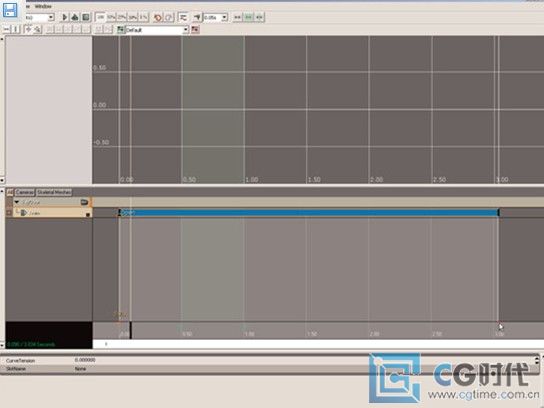Click the Play button in Matinee toolbar
The width and height of the screenshot is (544, 408).
tap(65, 17)
